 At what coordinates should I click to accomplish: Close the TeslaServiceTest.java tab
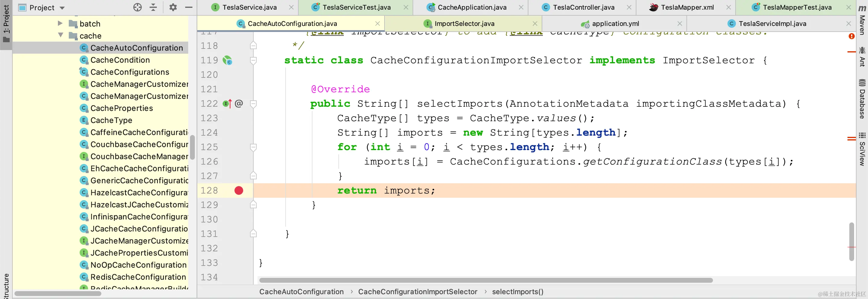[406, 8]
